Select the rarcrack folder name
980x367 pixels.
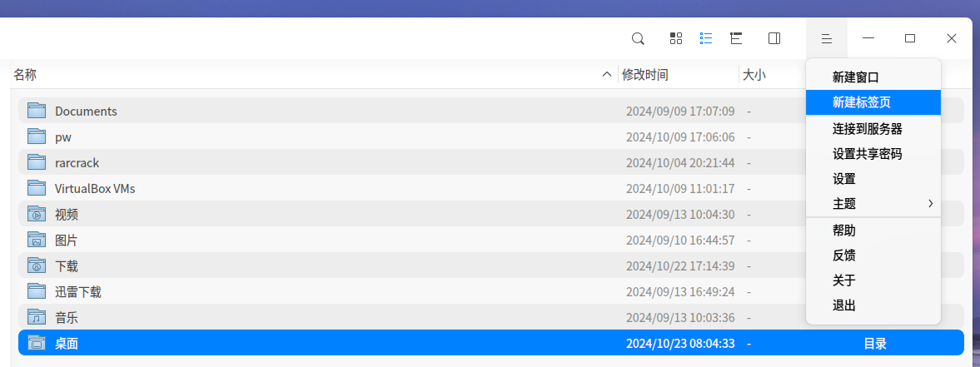pos(77,163)
